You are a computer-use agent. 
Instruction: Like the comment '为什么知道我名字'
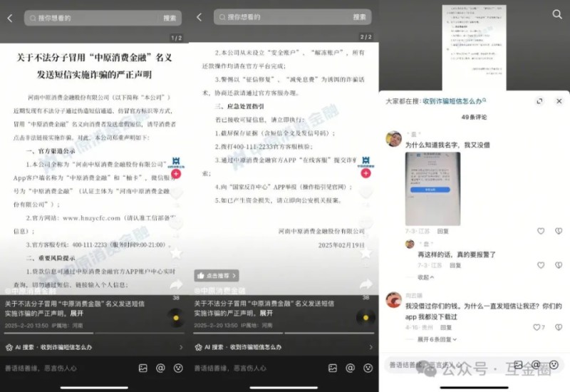[540, 231]
